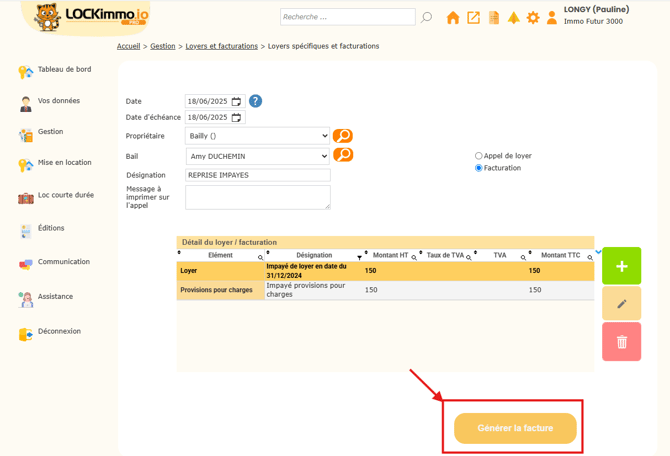The width and height of the screenshot is (670, 456).
Task: Select the Facturation radio button
Action: click(479, 168)
